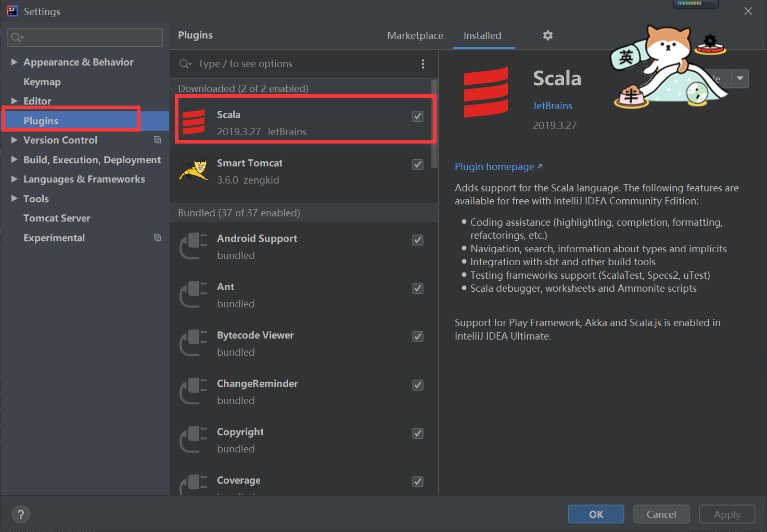Focus the plugin search field

[x=304, y=64]
